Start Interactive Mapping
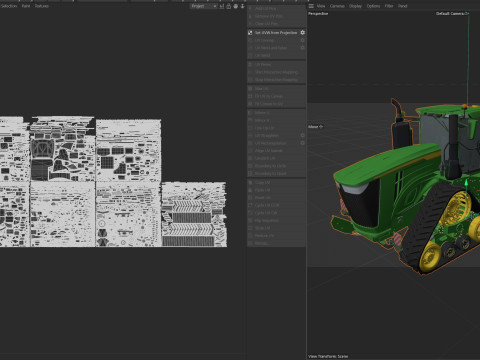The width and height of the screenshot is (480, 360). click(276, 72)
